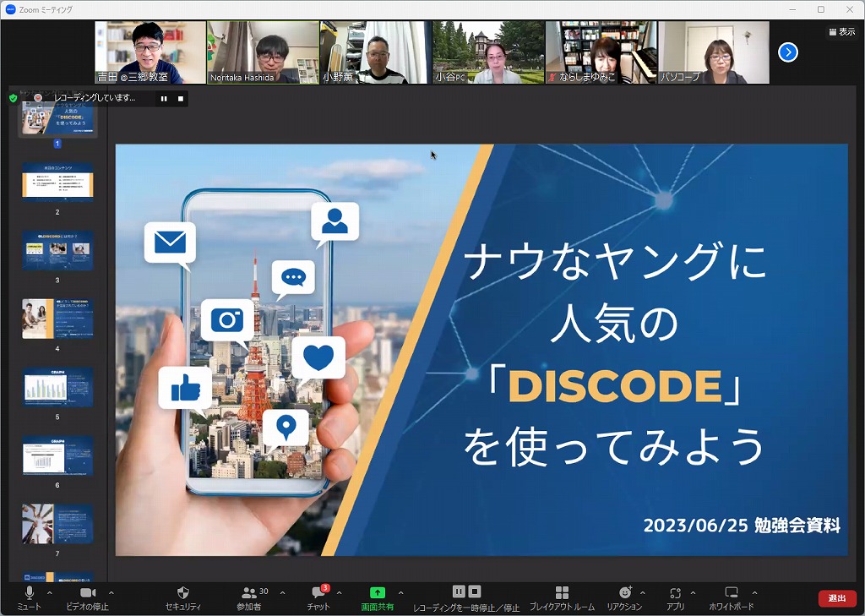Image resolution: width=865 pixels, height=616 pixels.
Task: Open the Reactions (リアクション) smiley icon
Action: point(624,593)
